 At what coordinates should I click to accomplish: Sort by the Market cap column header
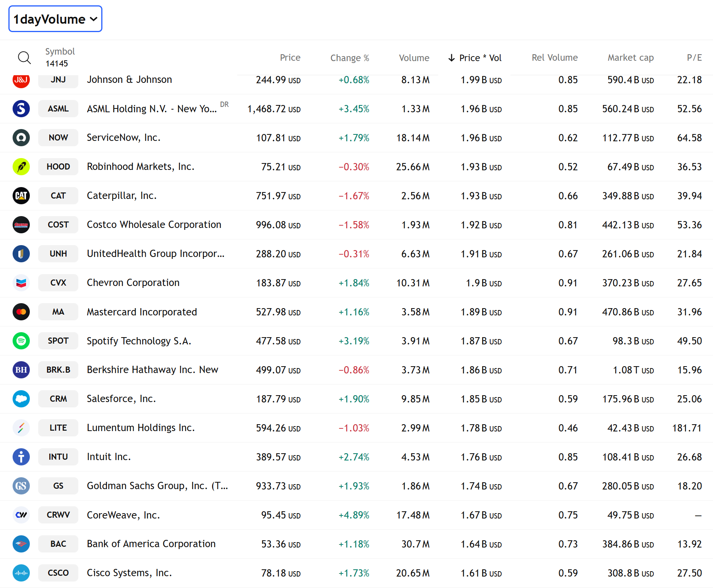(x=630, y=58)
